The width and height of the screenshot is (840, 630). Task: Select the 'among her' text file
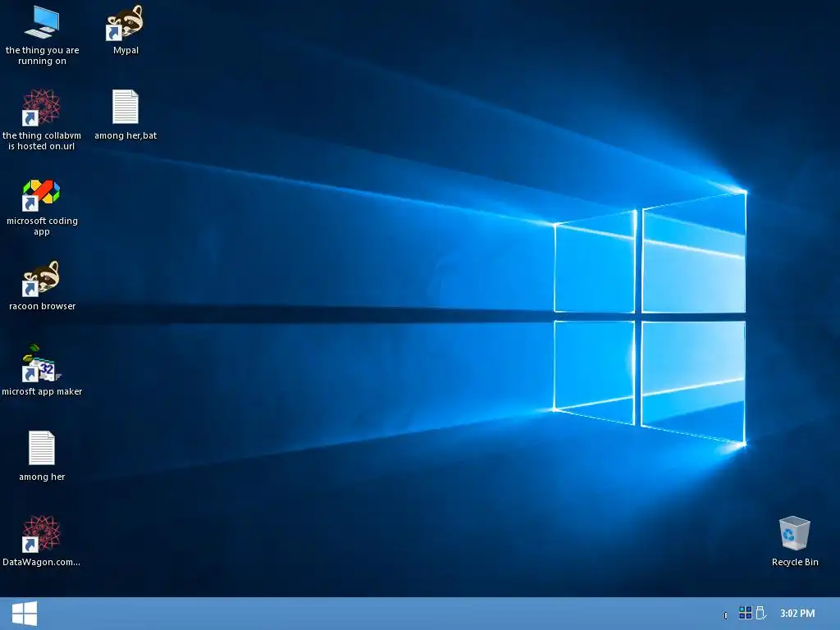coord(42,448)
